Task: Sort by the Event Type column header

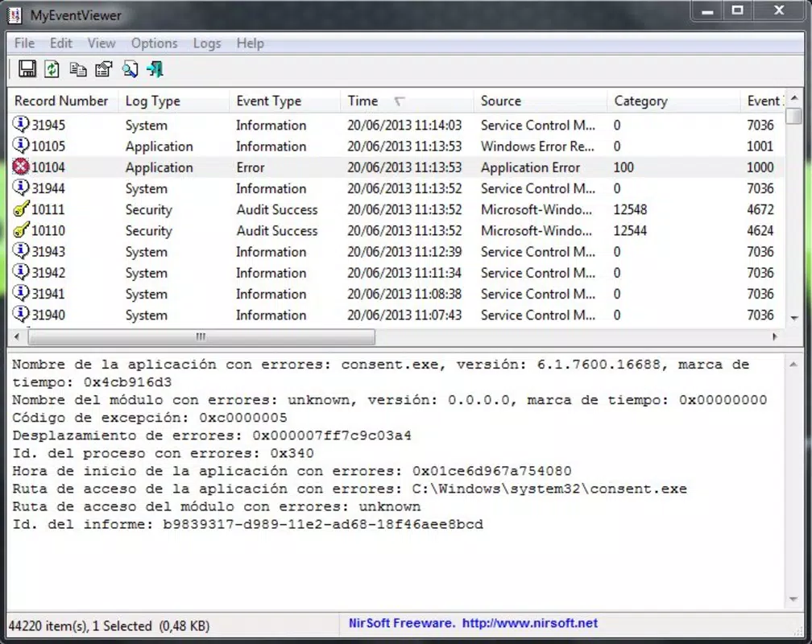Action: click(285, 101)
